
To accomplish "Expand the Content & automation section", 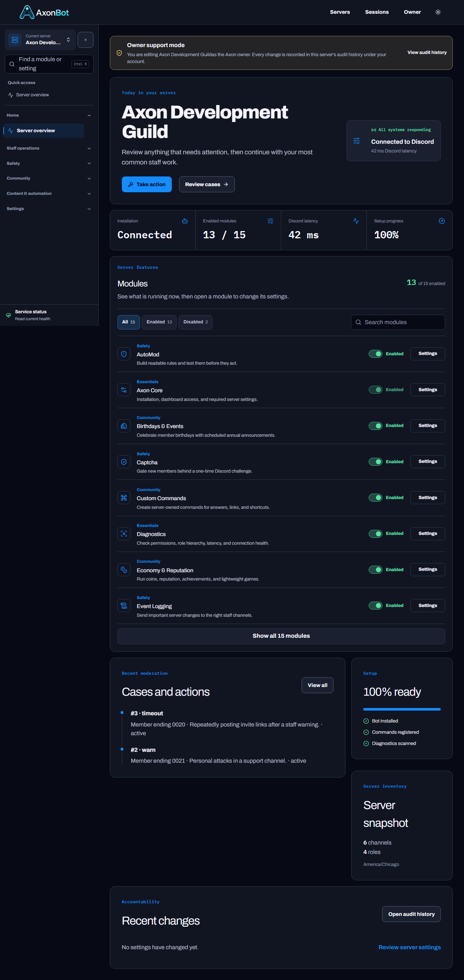I will (49, 194).
